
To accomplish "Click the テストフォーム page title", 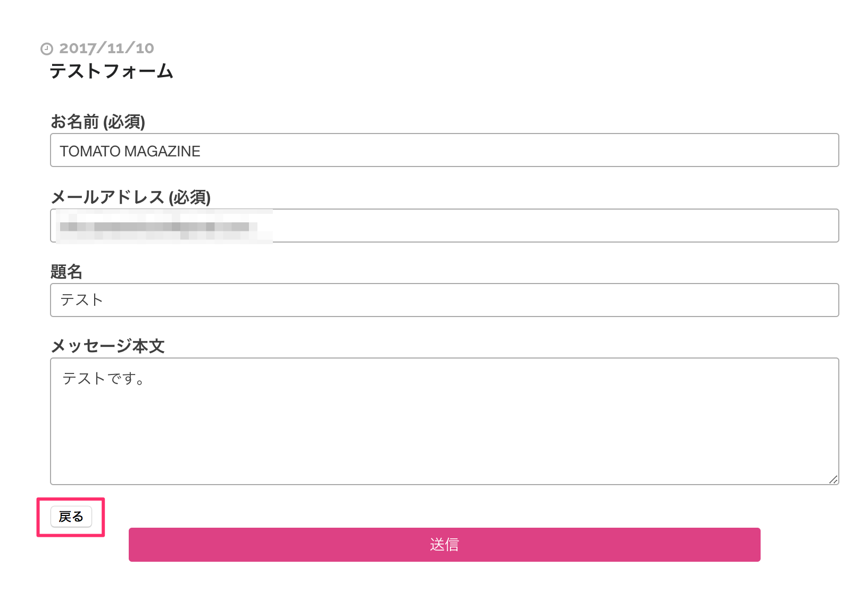I will (112, 71).
